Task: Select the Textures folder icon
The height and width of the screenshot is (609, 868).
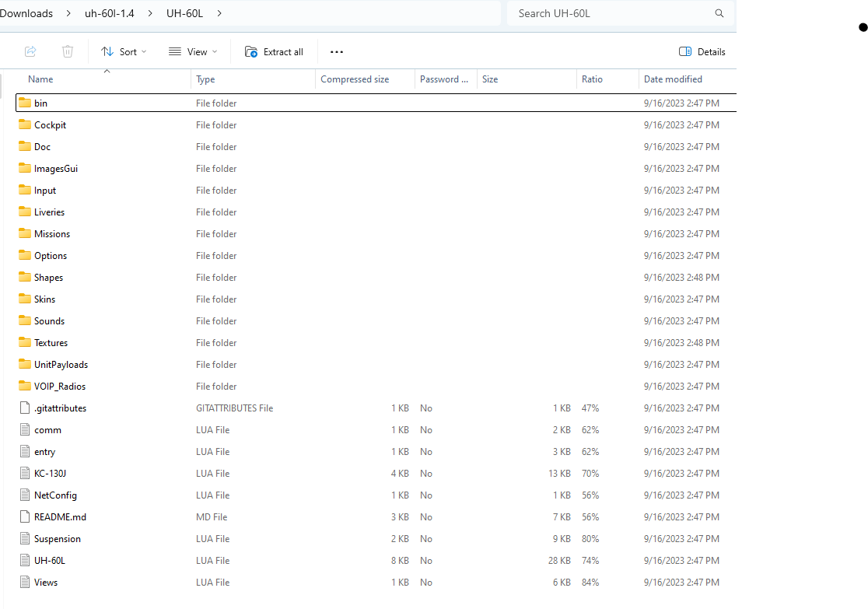Action: [x=25, y=342]
